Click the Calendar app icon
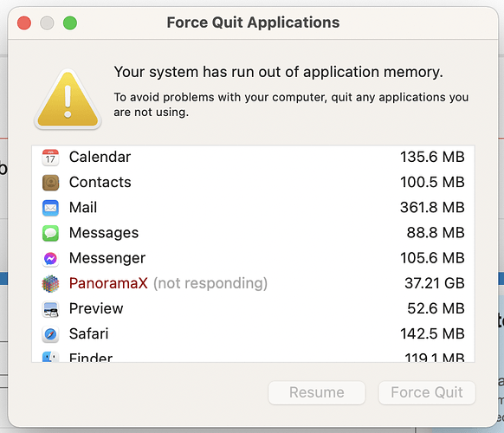 pyautogui.click(x=50, y=158)
